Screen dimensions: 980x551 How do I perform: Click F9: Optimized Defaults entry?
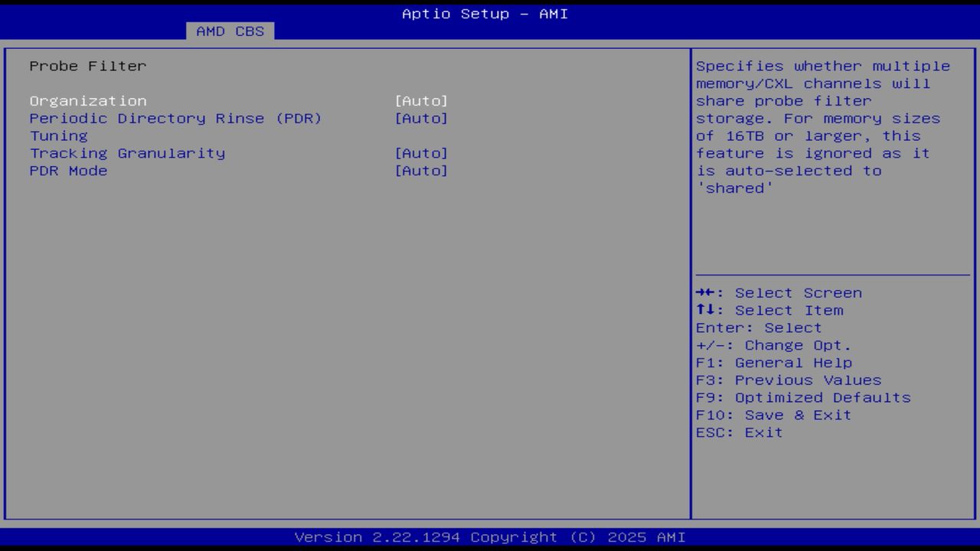[x=802, y=397]
